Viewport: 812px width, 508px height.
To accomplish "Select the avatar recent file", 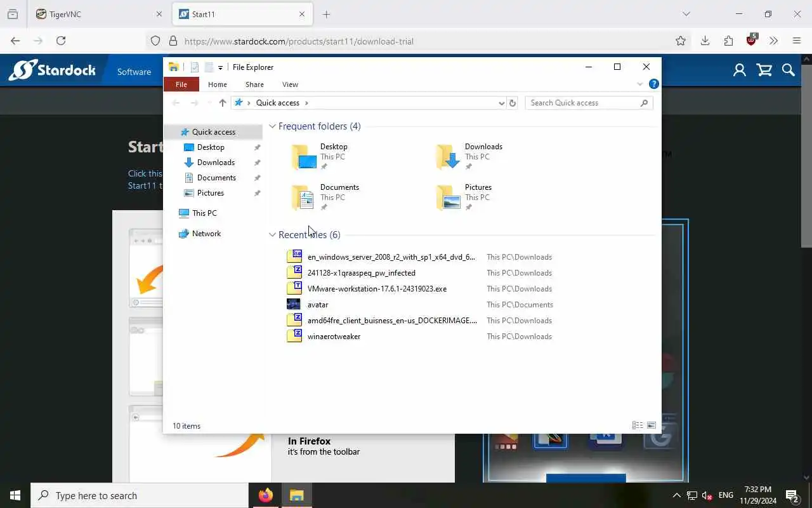I will (x=318, y=305).
